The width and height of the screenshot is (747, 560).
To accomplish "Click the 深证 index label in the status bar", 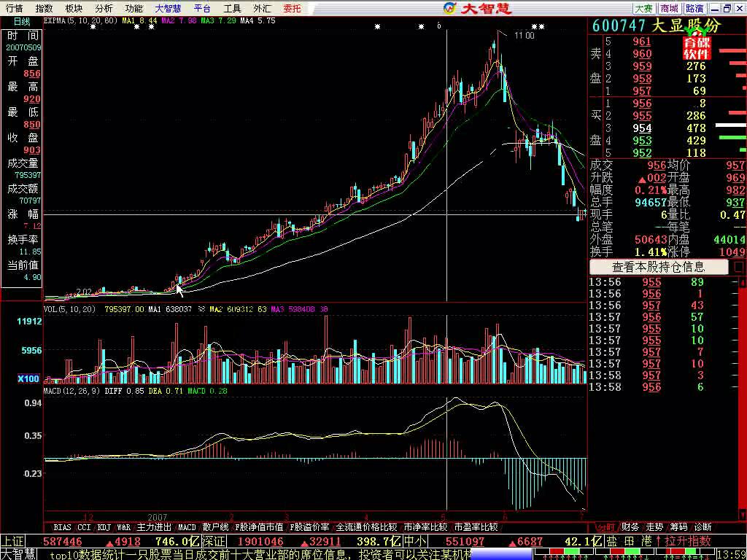I will (x=213, y=542).
